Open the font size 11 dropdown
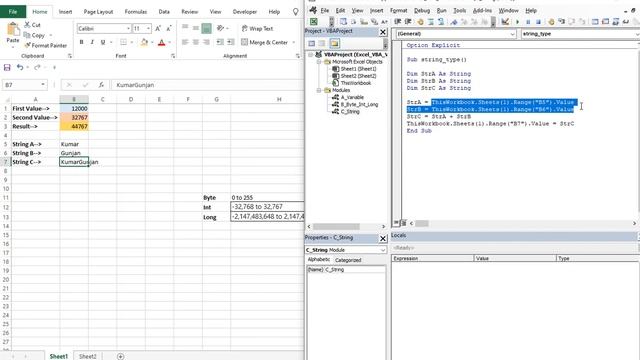This screenshot has height=360, width=640. tap(148, 29)
